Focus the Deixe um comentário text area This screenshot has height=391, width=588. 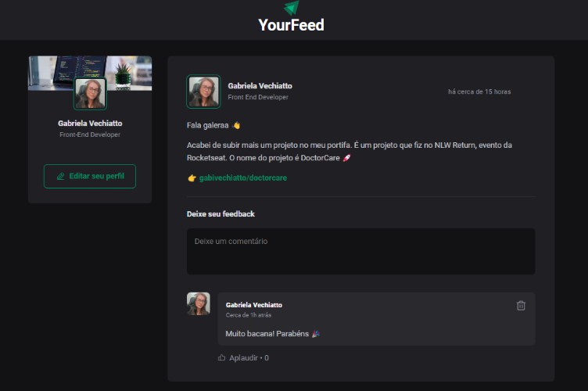click(x=360, y=251)
